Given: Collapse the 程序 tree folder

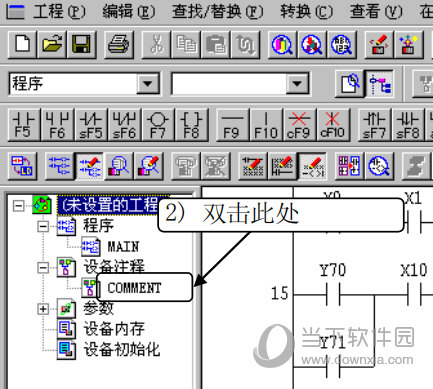Looking at the screenshot, I should click(43, 226).
